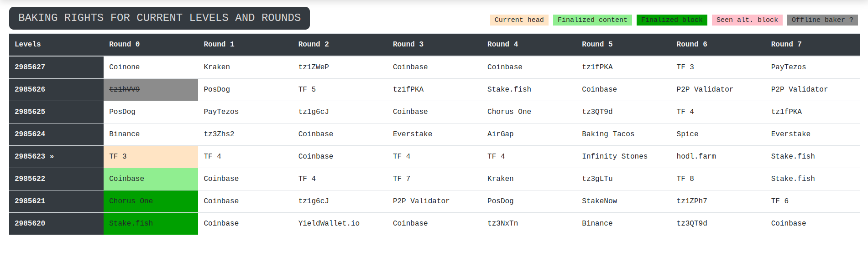Select the AirGap baker cell
Screen dimensions: 868x257
pos(500,134)
